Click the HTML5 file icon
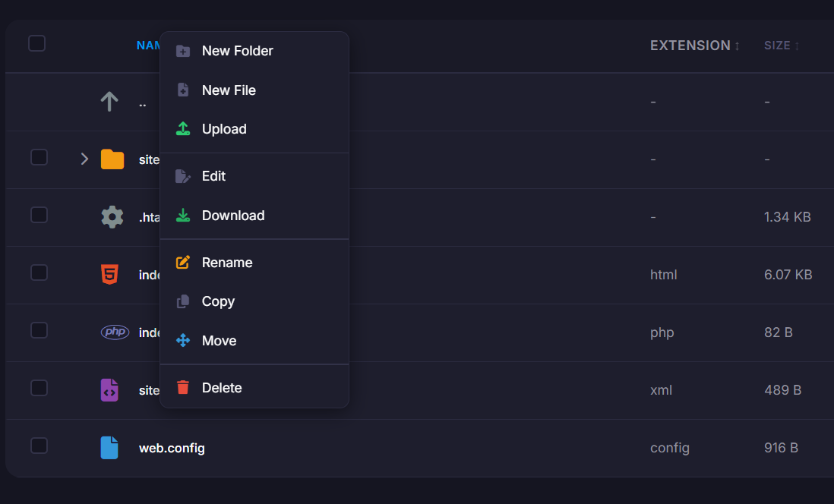The width and height of the screenshot is (834, 504). [x=110, y=275]
